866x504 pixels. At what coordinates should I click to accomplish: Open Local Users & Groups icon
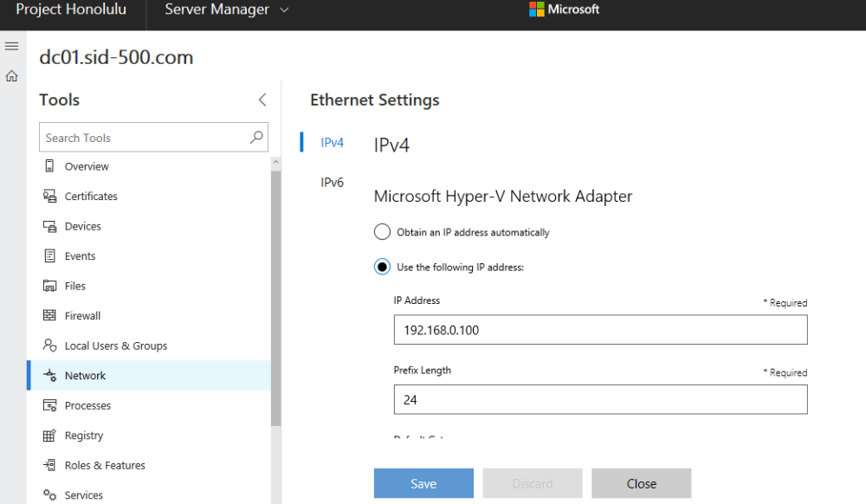[49, 346]
